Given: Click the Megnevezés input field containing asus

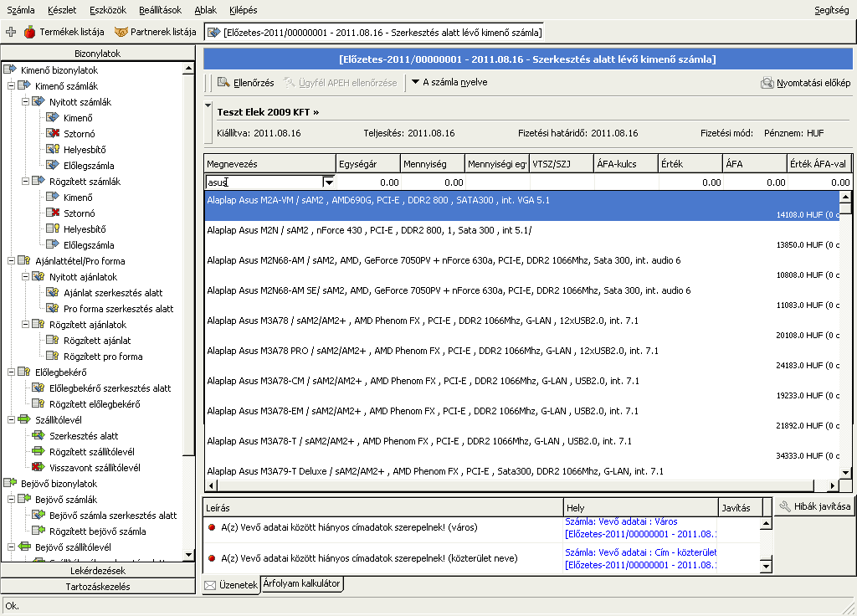Looking at the screenshot, I should point(264,182).
